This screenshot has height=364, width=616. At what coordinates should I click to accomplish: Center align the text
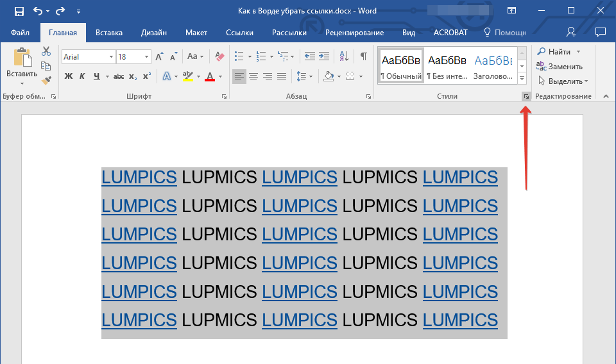253,76
